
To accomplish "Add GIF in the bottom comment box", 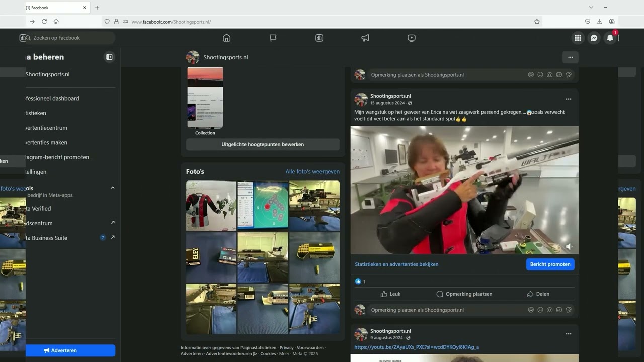I will (x=559, y=310).
